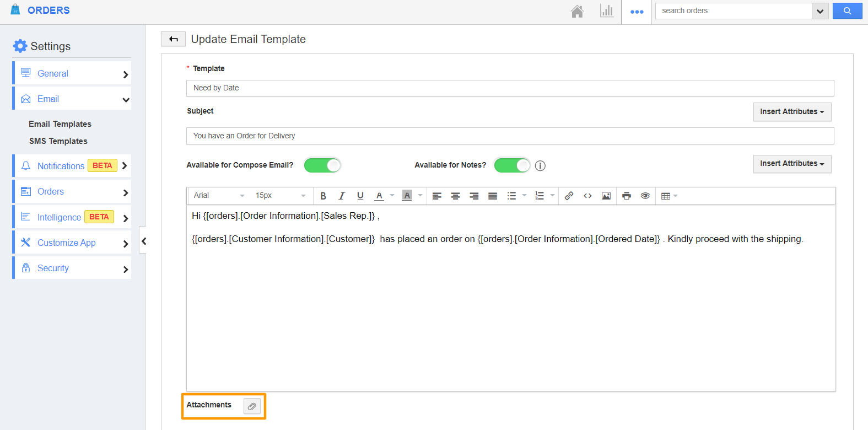Center align the text
The width and height of the screenshot is (868, 430).
tap(455, 196)
